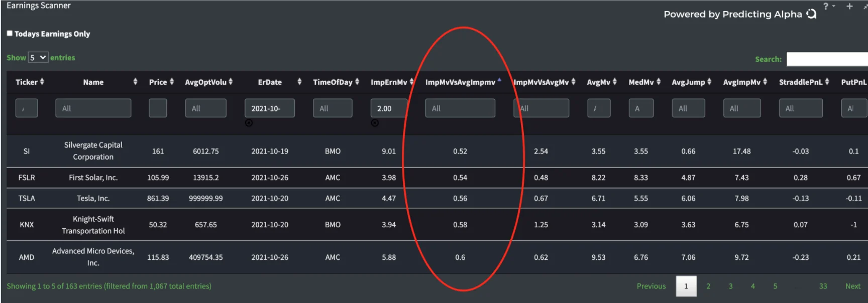Click Tesla price 861.39
The height and width of the screenshot is (303, 868).
coord(158,198)
